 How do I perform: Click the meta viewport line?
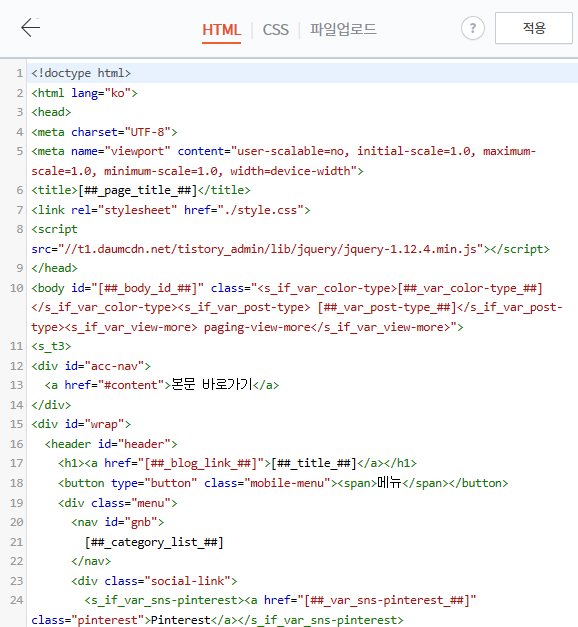click(284, 161)
